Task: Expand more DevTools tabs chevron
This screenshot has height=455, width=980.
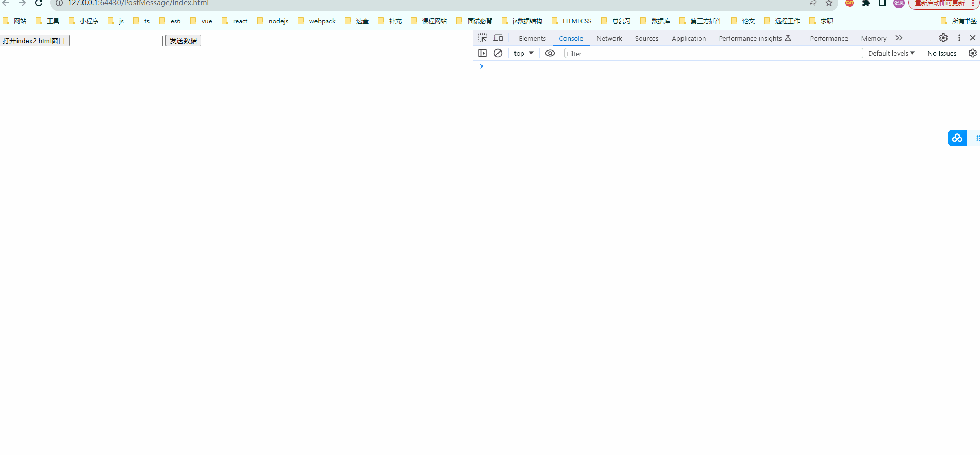Action: coord(899,38)
